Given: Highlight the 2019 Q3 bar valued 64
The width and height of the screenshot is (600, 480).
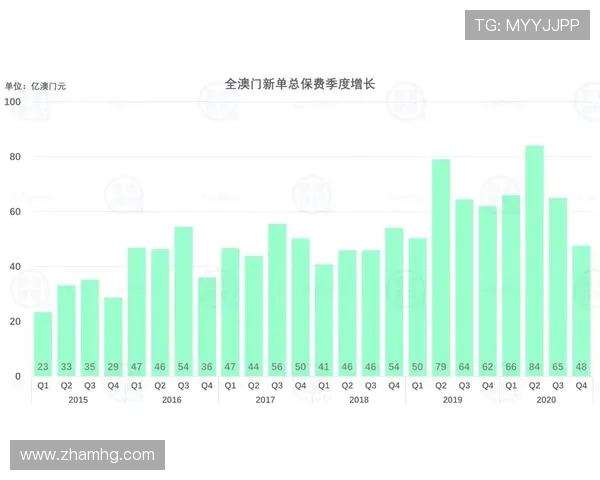Looking at the screenshot, I should tap(464, 288).
